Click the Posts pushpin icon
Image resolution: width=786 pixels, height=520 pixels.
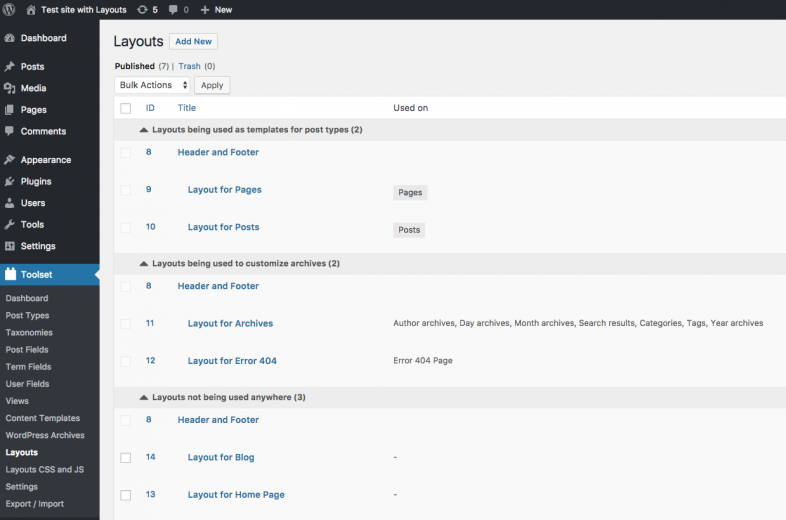tap(10, 66)
